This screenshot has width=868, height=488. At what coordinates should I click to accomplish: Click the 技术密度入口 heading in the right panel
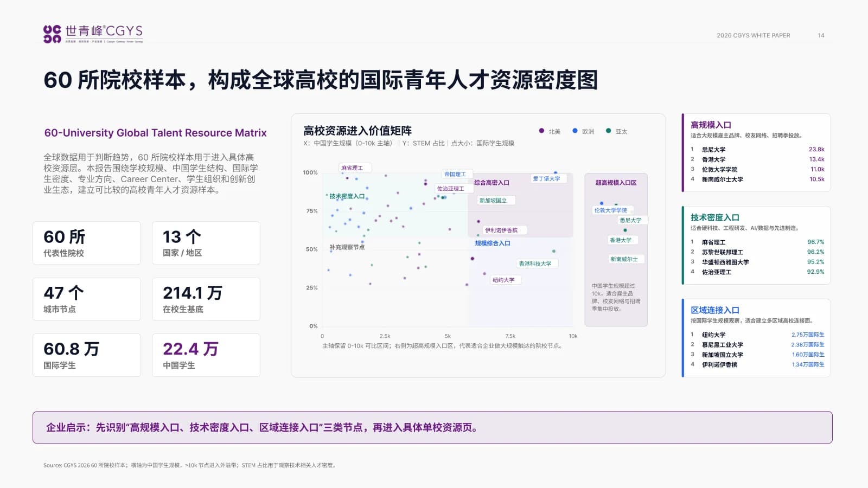click(715, 217)
